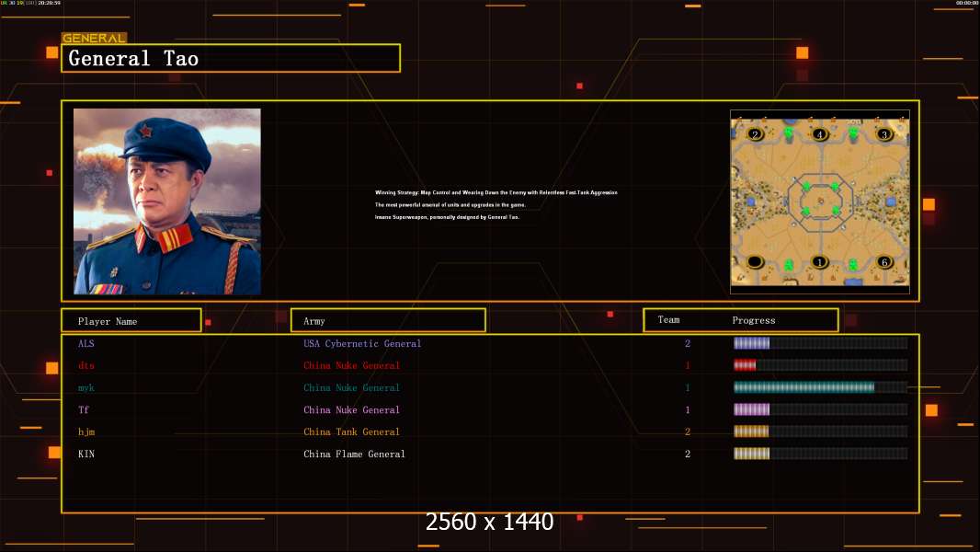
Task: Click the General Tao title box
Action: pos(231,58)
